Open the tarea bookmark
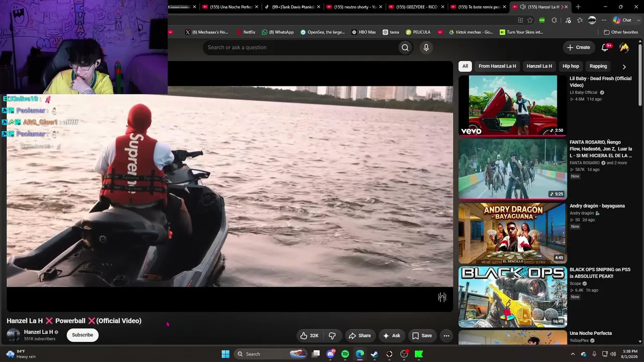The width and height of the screenshot is (644, 362). (391, 32)
